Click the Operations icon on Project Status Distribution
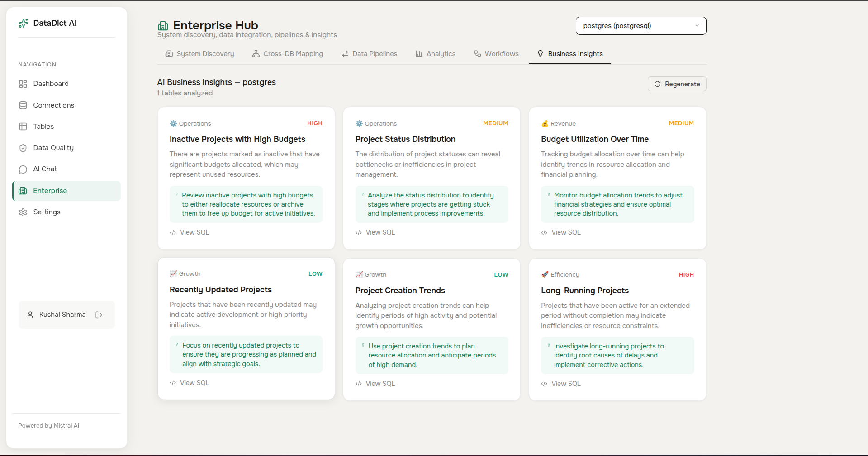 (x=359, y=123)
